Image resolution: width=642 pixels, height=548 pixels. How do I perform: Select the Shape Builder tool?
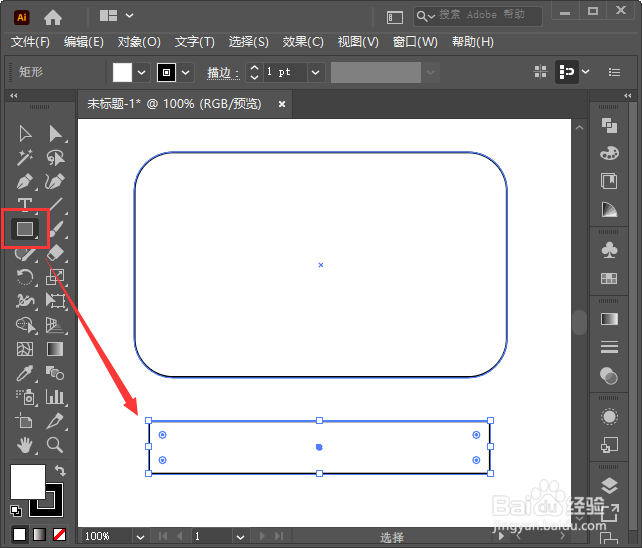pos(25,325)
